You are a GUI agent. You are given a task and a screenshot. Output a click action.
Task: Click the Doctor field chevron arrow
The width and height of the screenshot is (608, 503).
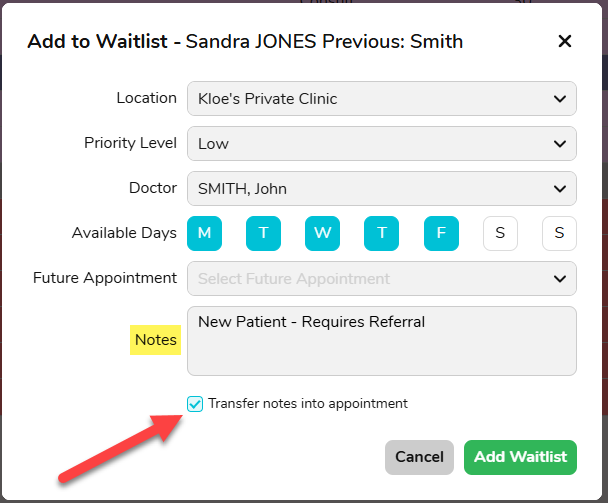(x=559, y=189)
